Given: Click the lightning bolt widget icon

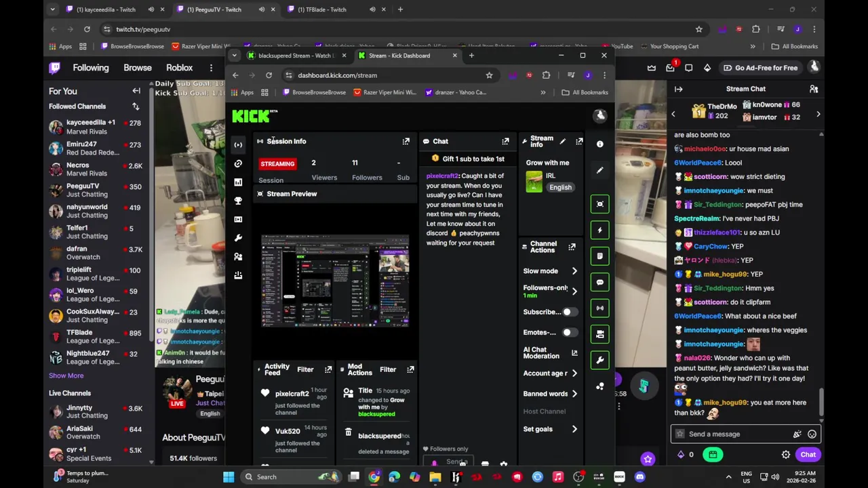Looking at the screenshot, I should [x=599, y=230].
